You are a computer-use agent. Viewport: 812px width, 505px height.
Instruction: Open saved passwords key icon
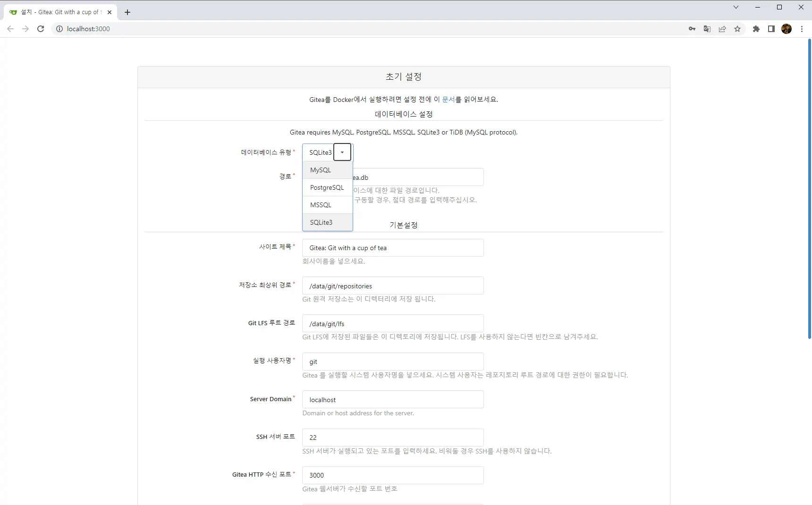click(692, 29)
